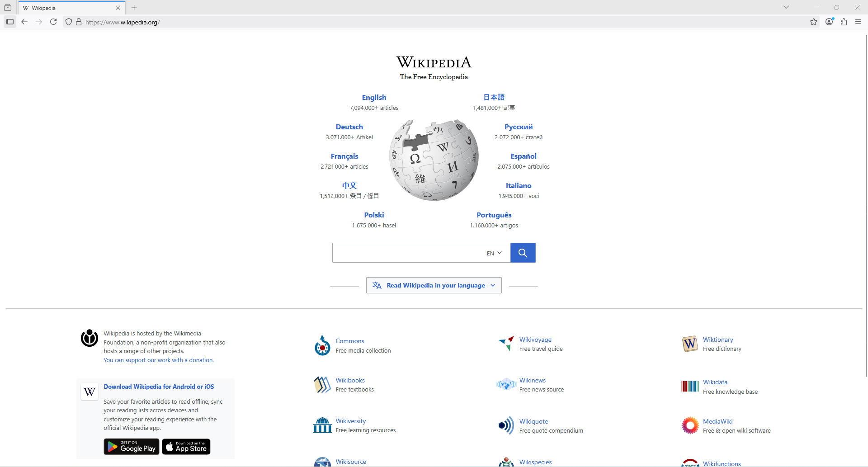Select the Wikipedia browser tab
The width and height of the screenshot is (868, 467).
[68, 8]
